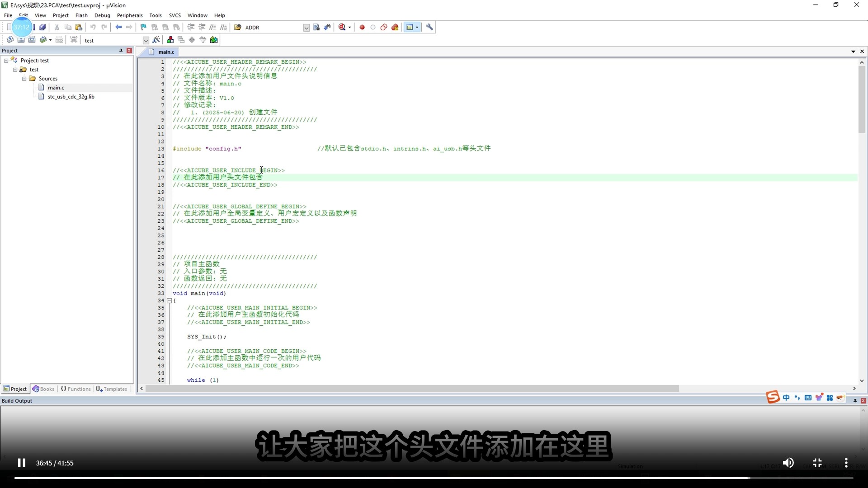Mute the video volume speaker

click(x=788, y=463)
